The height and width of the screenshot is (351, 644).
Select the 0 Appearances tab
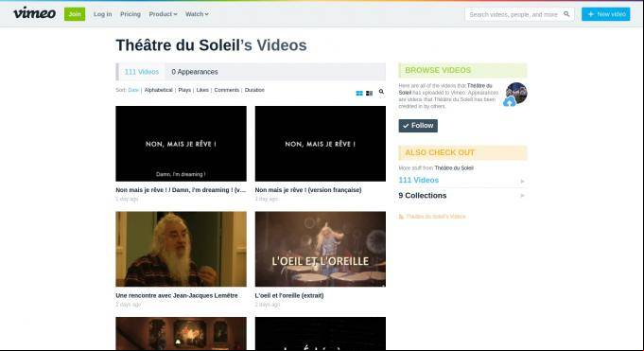point(195,72)
